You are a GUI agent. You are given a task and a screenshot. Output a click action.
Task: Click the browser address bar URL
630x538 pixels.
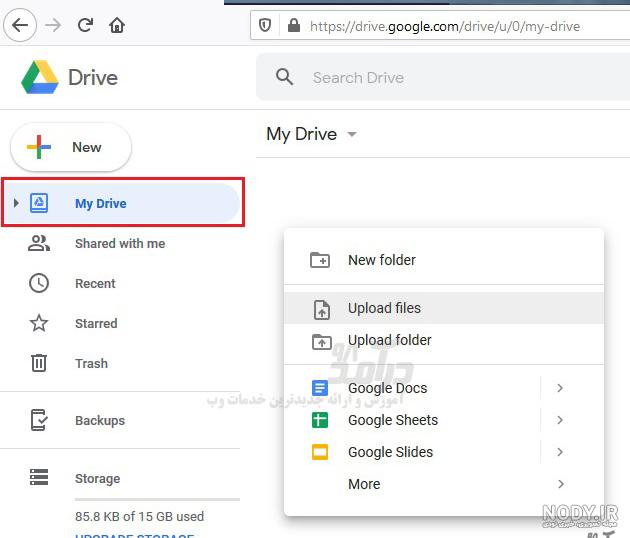coord(445,27)
